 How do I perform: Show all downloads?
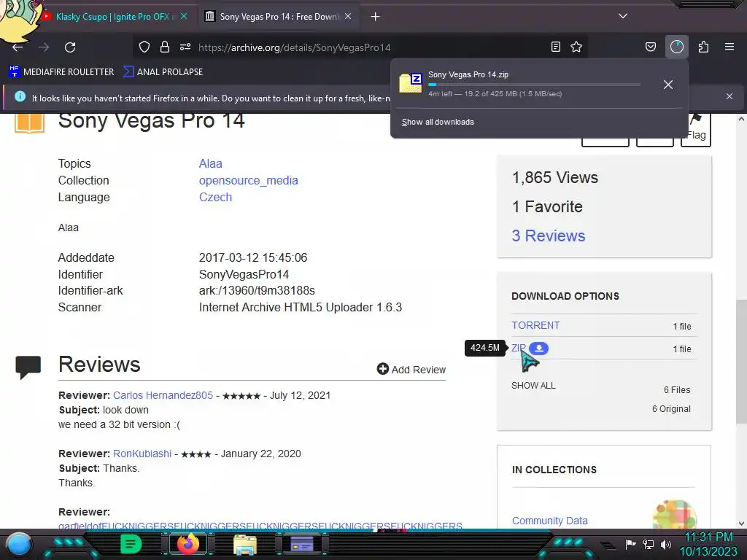click(x=438, y=122)
